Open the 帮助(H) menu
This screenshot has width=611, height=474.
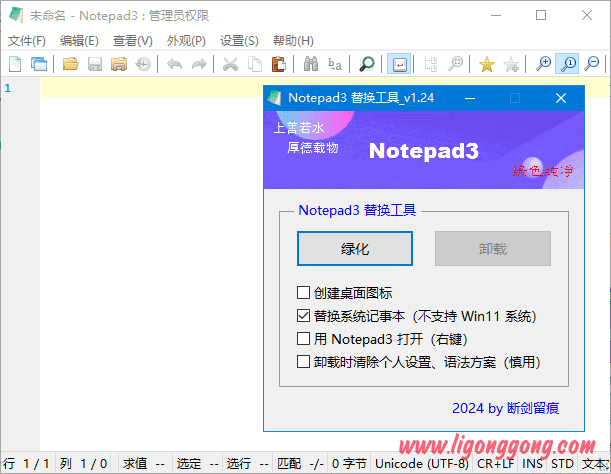pyautogui.click(x=293, y=41)
